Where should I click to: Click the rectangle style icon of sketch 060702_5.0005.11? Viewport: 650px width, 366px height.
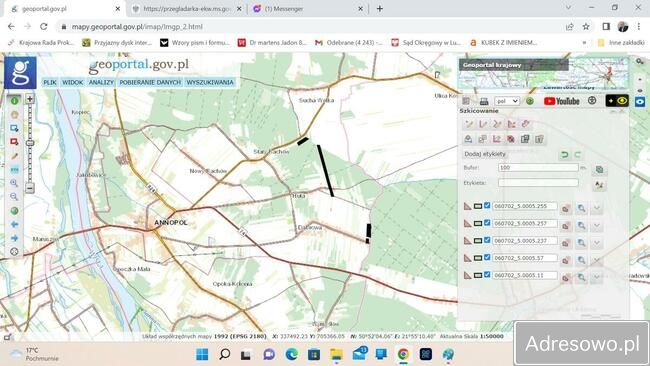click(478, 275)
